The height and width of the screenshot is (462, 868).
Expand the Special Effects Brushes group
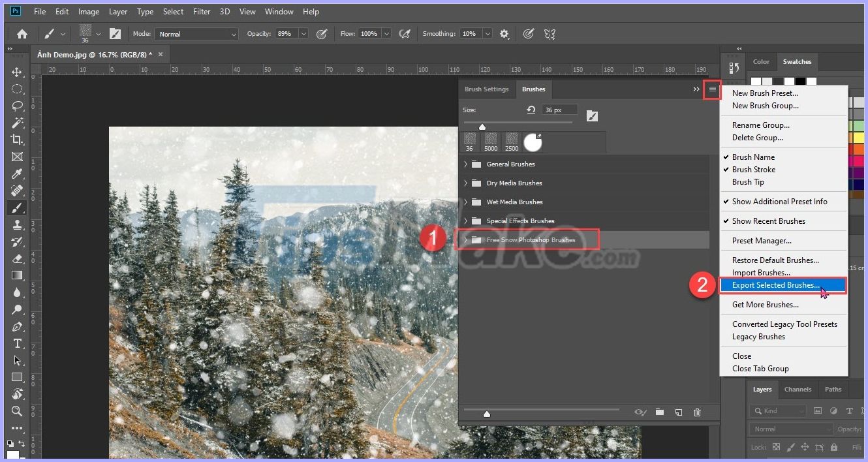tap(465, 221)
